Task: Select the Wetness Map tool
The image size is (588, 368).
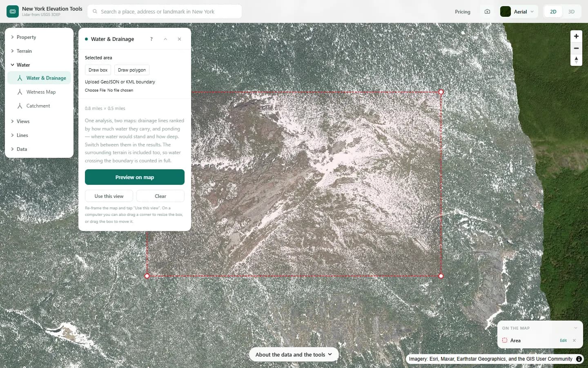Action: click(39, 92)
